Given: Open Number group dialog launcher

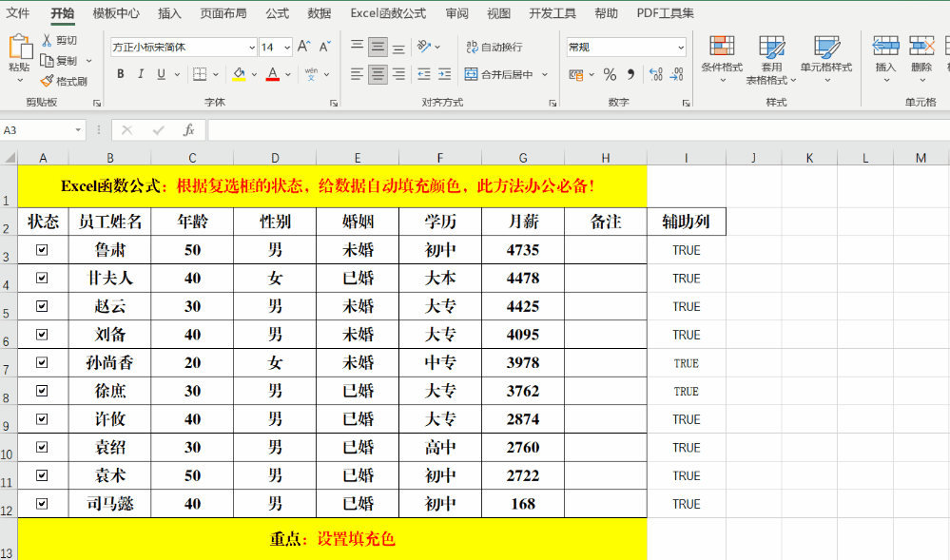Looking at the screenshot, I should pos(686,104).
